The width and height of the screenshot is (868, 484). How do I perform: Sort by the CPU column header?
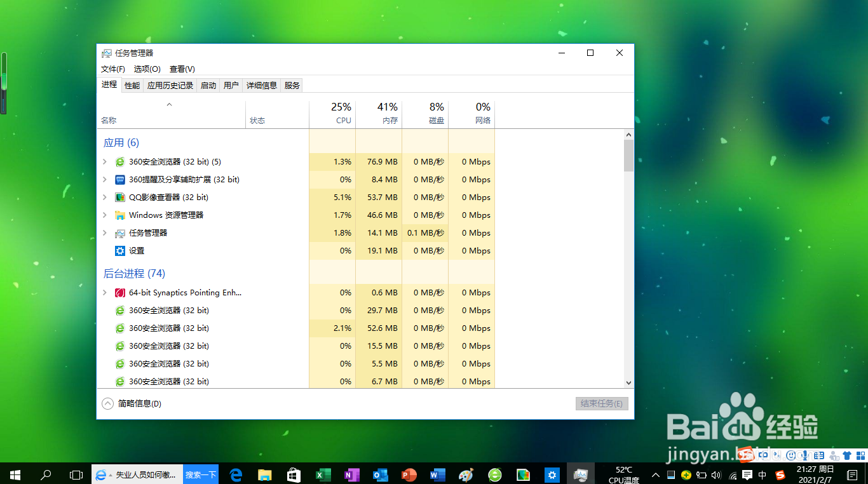pos(332,114)
